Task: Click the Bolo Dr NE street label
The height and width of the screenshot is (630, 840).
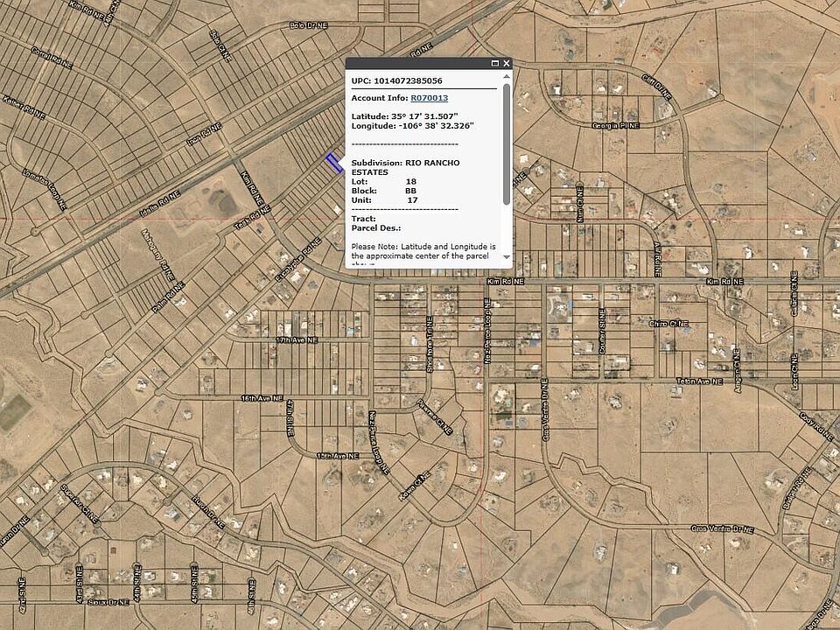Action: (x=309, y=25)
